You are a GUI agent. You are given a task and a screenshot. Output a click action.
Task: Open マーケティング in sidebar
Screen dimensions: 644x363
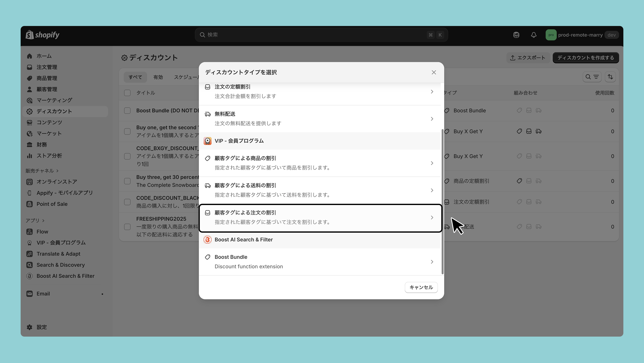click(65, 100)
